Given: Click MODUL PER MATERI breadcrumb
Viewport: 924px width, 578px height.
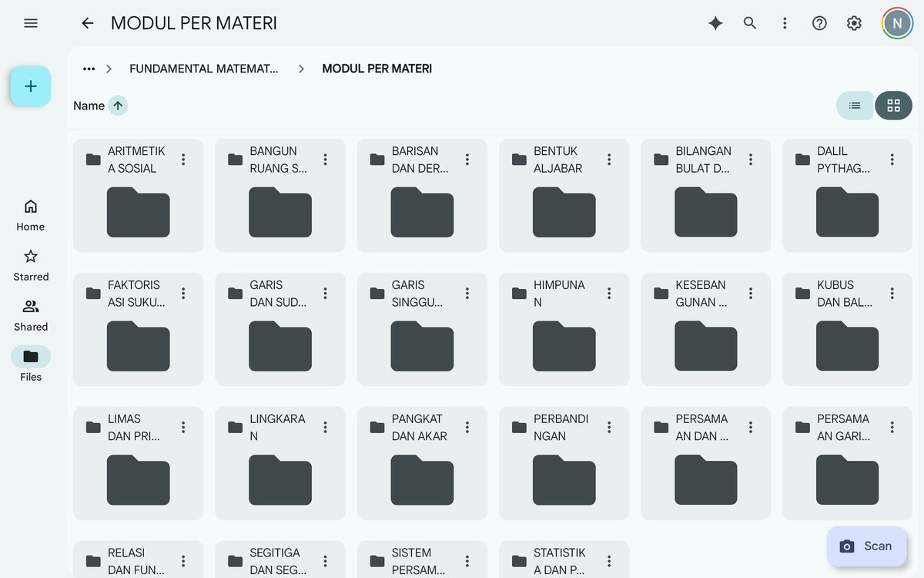Looking at the screenshot, I should [377, 69].
